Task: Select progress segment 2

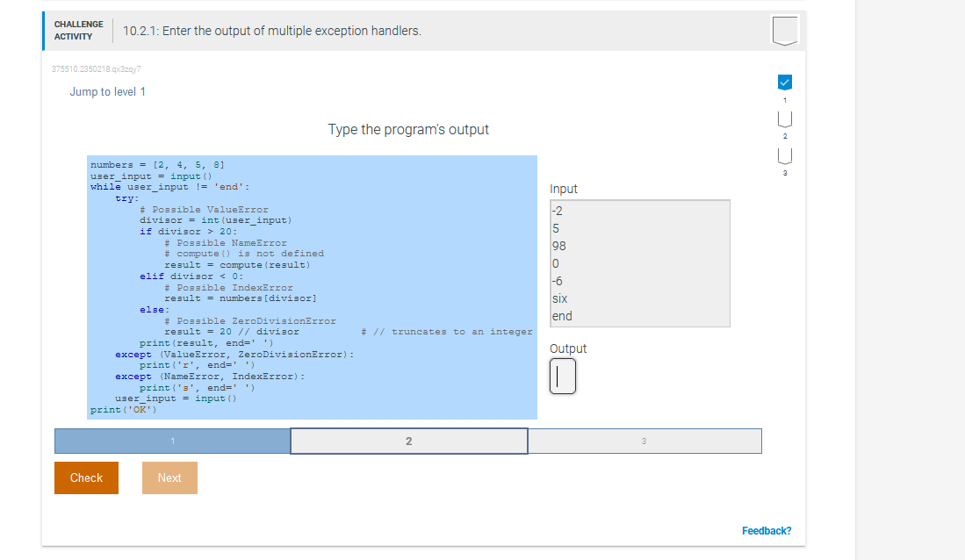Action: coord(409,441)
